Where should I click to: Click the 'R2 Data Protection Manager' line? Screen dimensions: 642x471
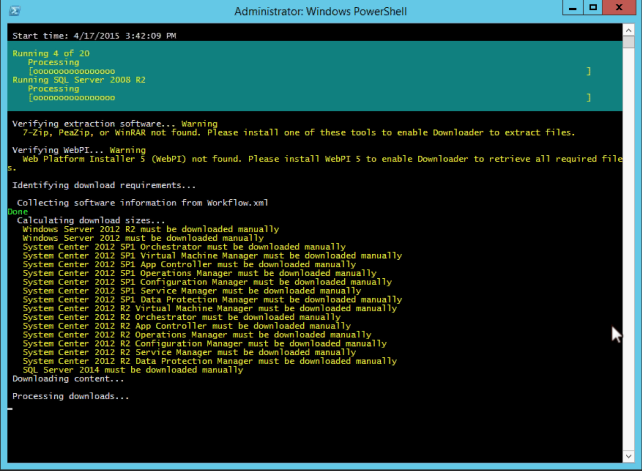[x=210, y=361]
